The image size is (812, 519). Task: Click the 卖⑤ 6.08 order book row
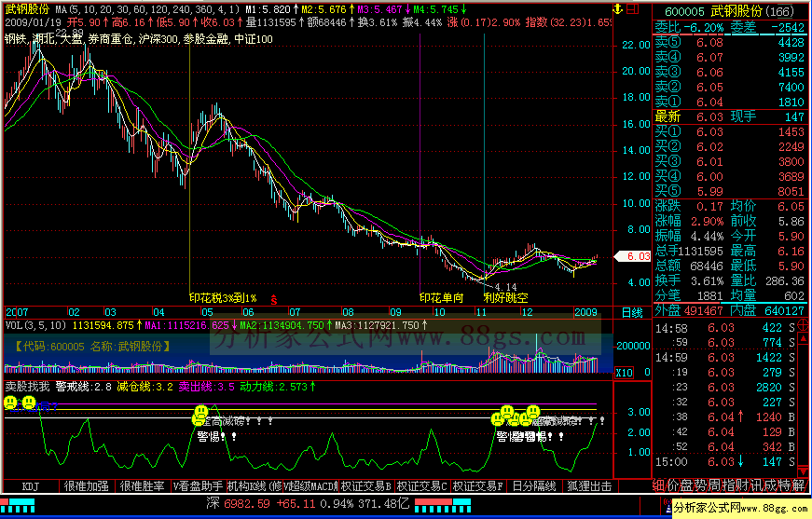pos(730,43)
